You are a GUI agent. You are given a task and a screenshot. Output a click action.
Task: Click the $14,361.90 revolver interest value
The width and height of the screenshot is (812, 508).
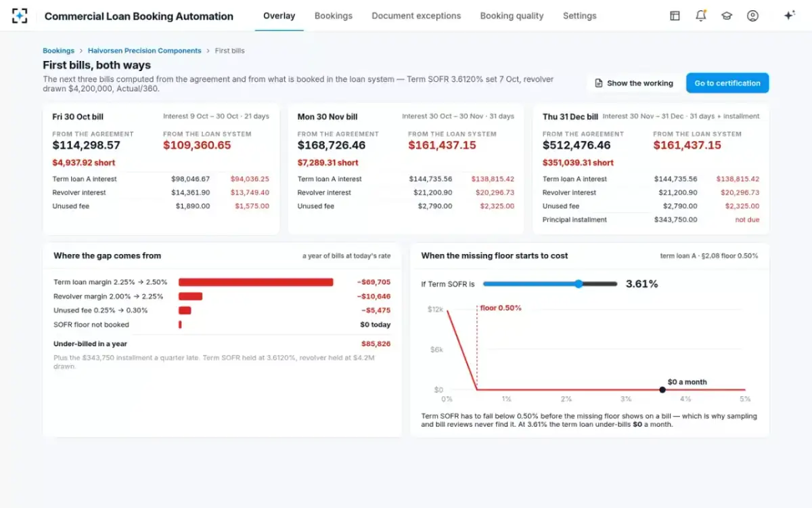pyautogui.click(x=190, y=192)
